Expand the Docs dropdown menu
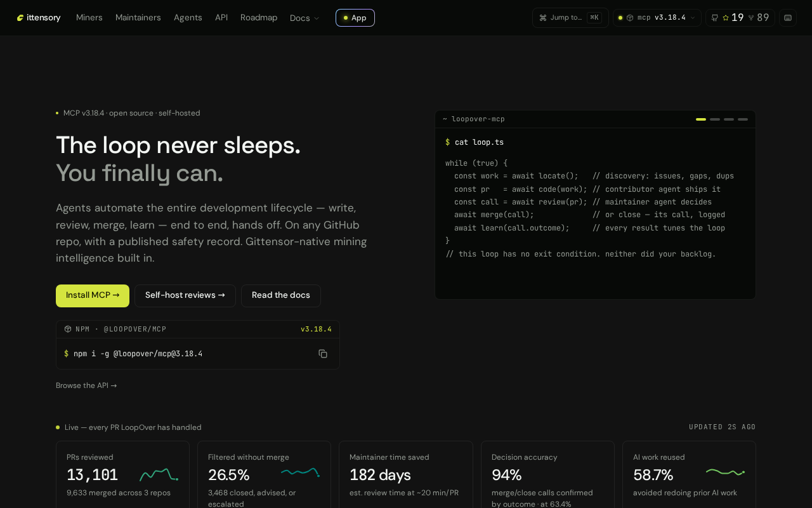812x508 pixels. click(x=304, y=18)
